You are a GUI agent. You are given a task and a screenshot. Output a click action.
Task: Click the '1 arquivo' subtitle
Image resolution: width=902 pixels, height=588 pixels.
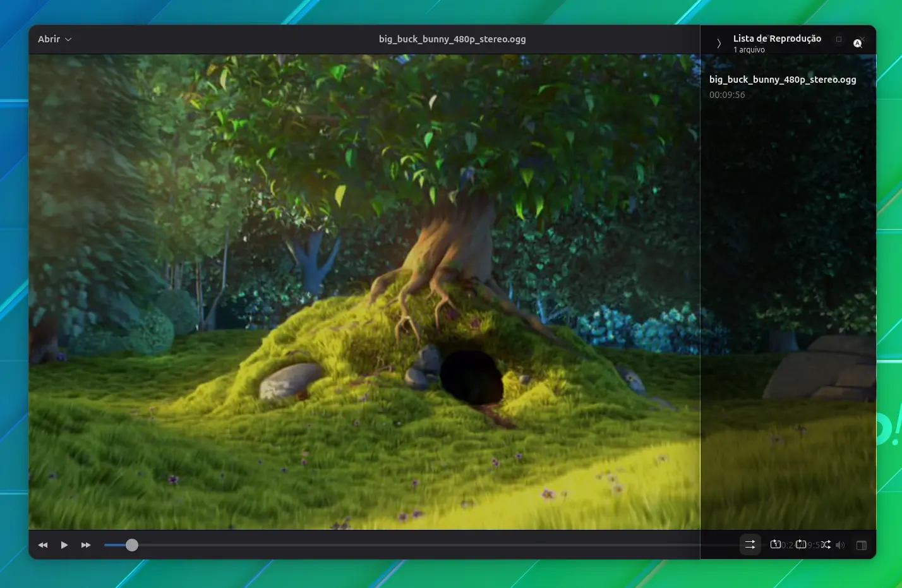749,50
